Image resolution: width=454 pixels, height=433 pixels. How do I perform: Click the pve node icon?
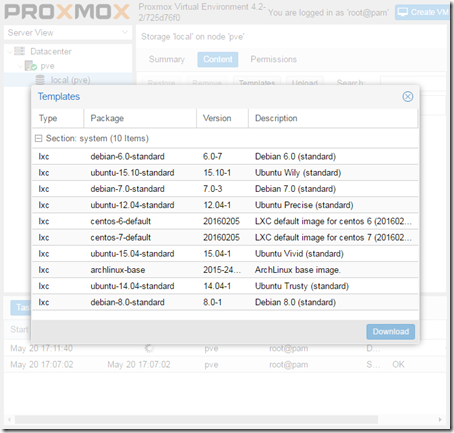(31, 66)
